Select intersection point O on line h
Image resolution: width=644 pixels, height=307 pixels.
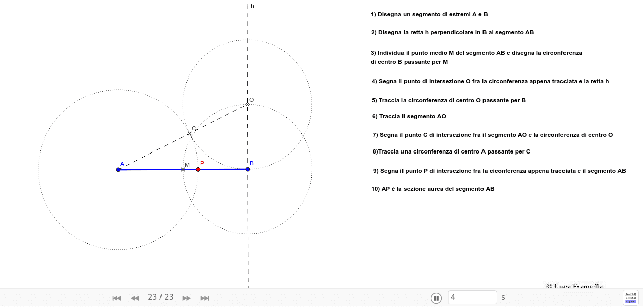pos(248,104)
